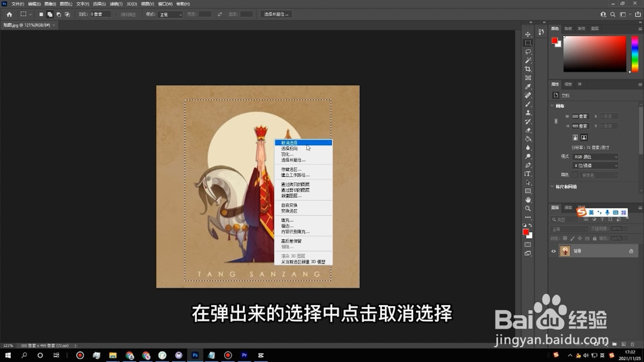Click 取消选择 in the context menu
Image resolution: width=644 pixels, height=362 pixels.
tap(303, 143)
